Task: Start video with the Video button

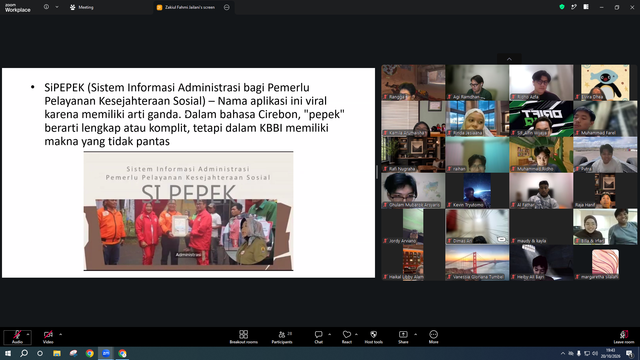Action: 48,337
